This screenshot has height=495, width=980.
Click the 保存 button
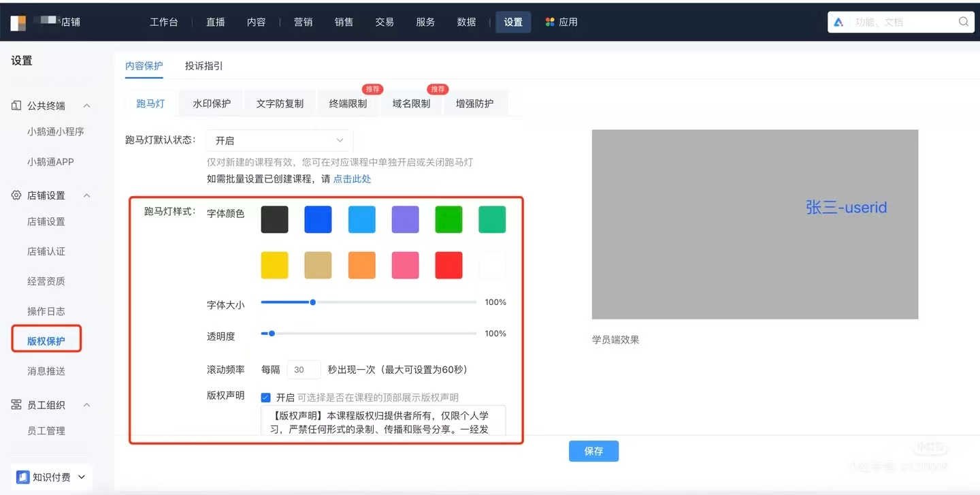pos(593,451)
